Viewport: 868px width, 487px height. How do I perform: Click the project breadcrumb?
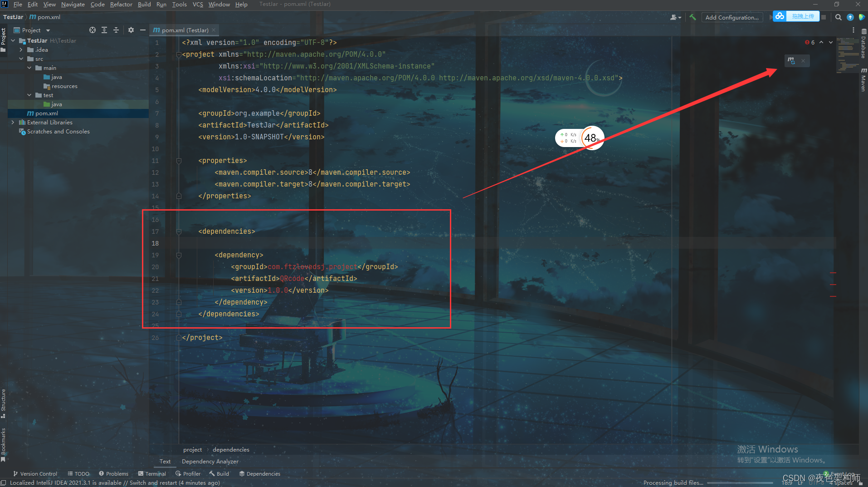click(x=192, y=449)
